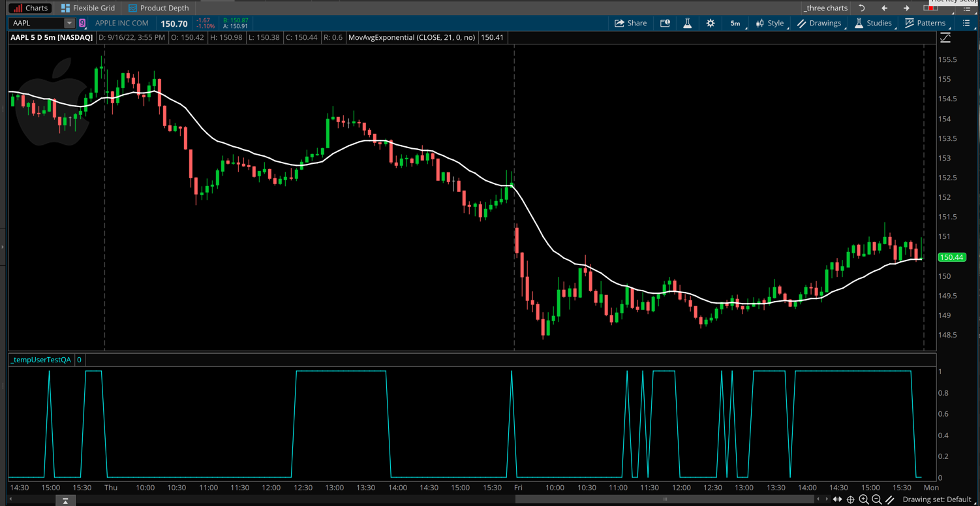Viewport: 980px width, 506px height.
Task: Click the undo curved arrow icon
Action: [861, 8]
